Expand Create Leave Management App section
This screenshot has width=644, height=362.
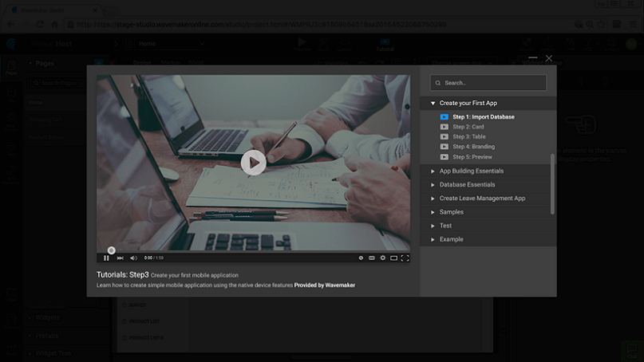tap(482, 198)
